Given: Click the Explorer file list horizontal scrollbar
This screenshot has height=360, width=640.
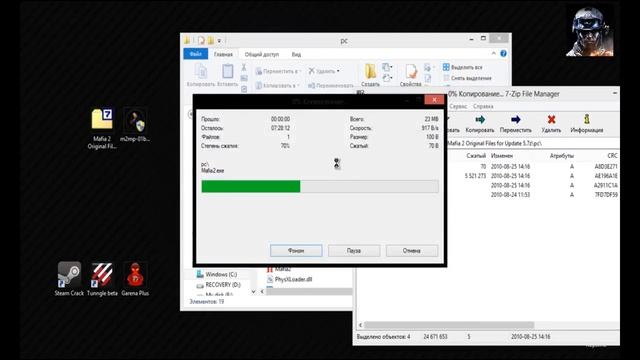Looking at the screenshot, I should click(309, 291).
